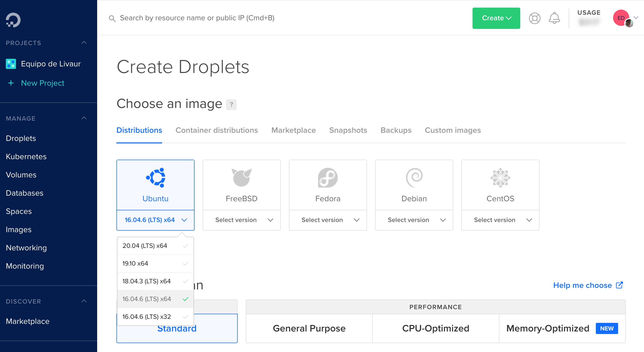Image resolution: width=644 pixels, height=352 pixels.
Task: Open Images in the sidebar
Action: coord(19,230)
